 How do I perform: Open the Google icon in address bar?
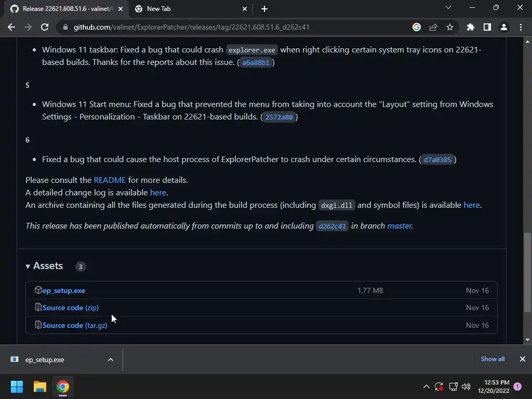click(417, 27)
